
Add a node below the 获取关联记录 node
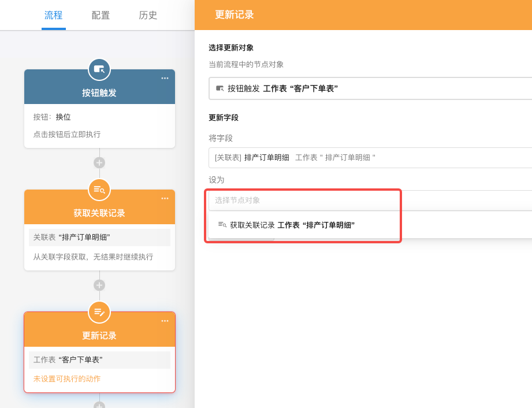coord(99,285)
